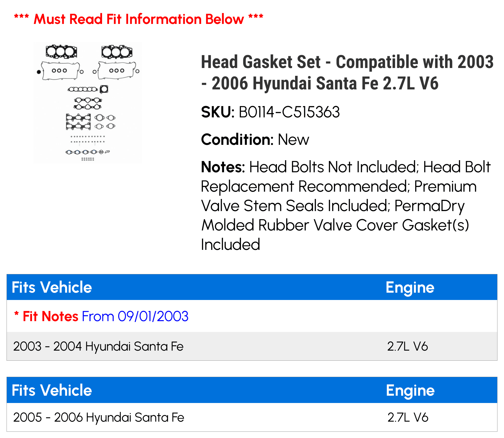The height and width of the screenshot is (438, 504).
Task: Click the right valve cover gasket outline
Action: click(x=117, y=70)
